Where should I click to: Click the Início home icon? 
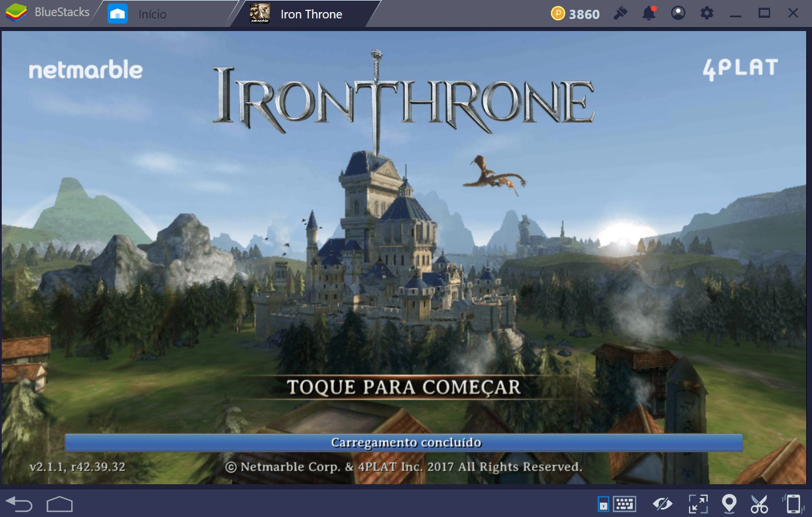[118, 14]
